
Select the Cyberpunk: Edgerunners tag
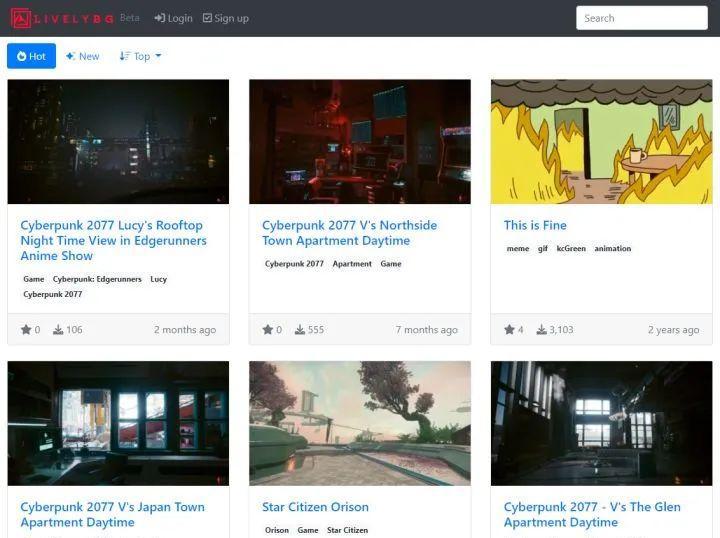[97, 279]
